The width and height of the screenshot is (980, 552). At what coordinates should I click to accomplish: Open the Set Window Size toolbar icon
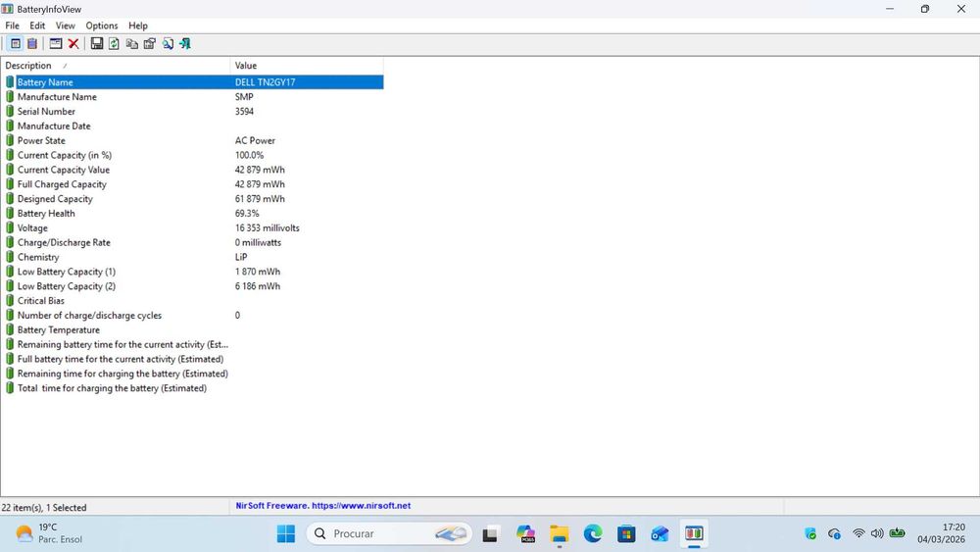point(56,43)
